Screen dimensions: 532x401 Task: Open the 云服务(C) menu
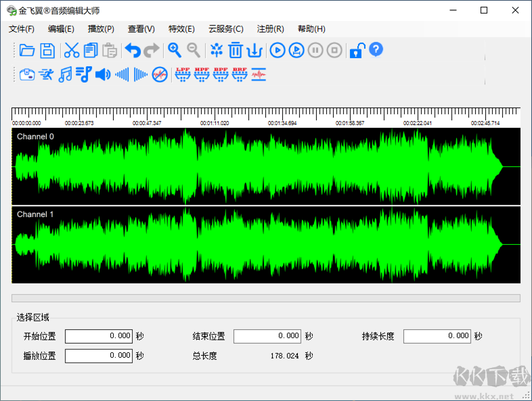click(x=225, y=29)
